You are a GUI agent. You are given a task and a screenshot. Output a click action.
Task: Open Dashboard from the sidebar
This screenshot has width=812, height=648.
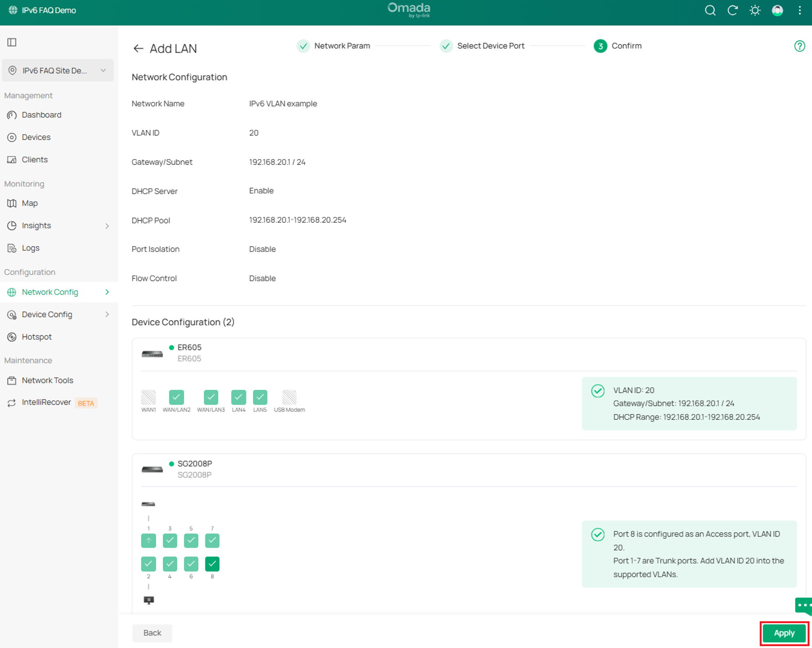(41, 115)
